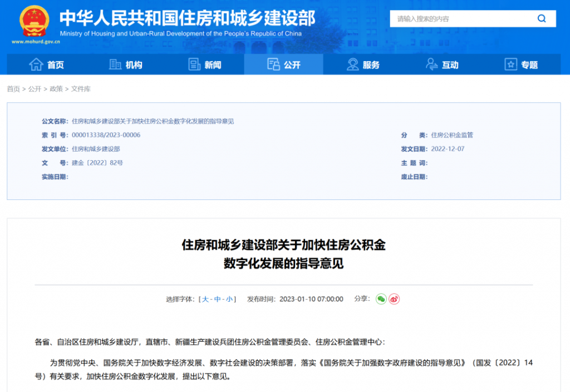Set font size to 大
Image resolution: width=570 pixels, height=392 pixels.
coord(205,299)
